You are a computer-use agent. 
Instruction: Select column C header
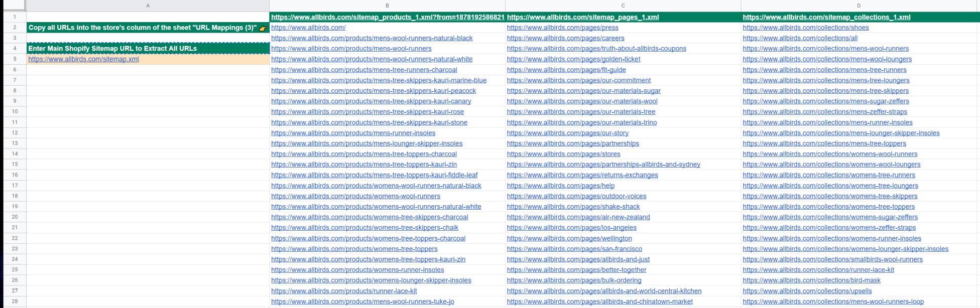click(623, 6)
